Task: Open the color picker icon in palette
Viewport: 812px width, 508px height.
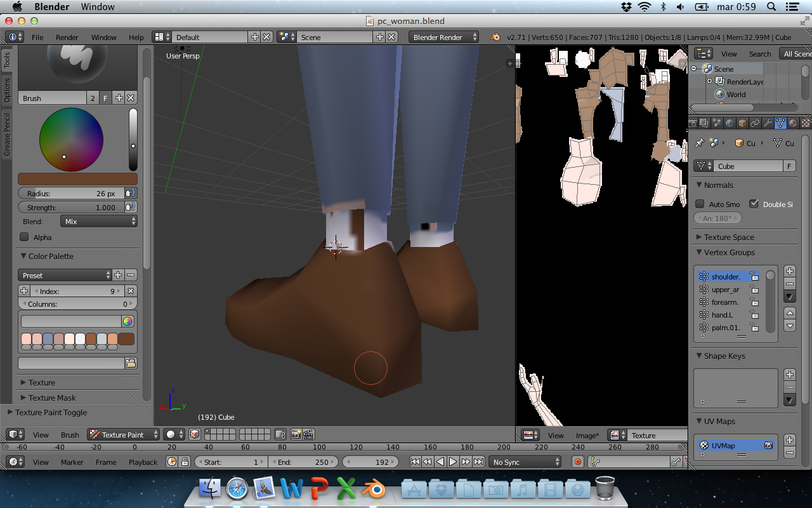Action: point(128,321)
